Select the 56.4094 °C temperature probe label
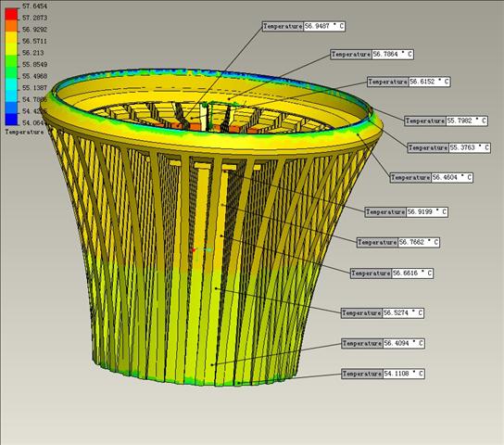Viewport: 504px width, 445px height. tap(383, 343)
